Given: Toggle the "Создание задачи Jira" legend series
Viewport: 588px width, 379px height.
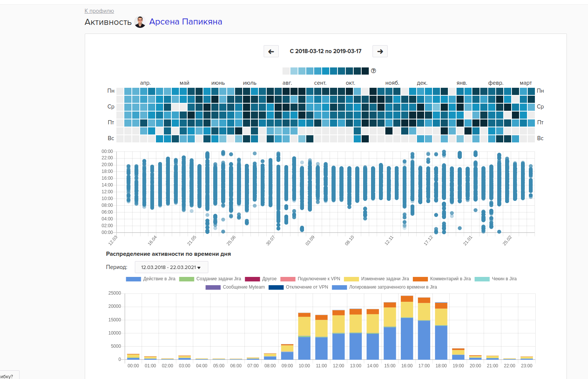Looking at the screenshot, I should [x=210, y=279].
